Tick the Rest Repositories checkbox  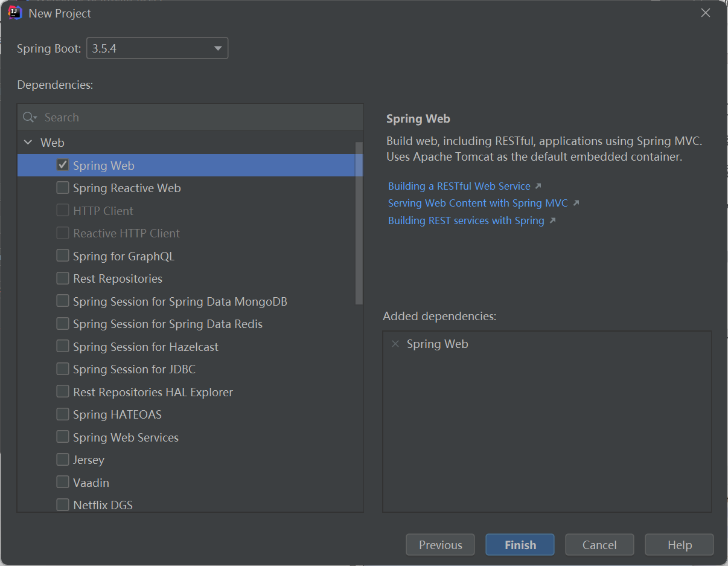pyautogui.click(x=62, y=278)
